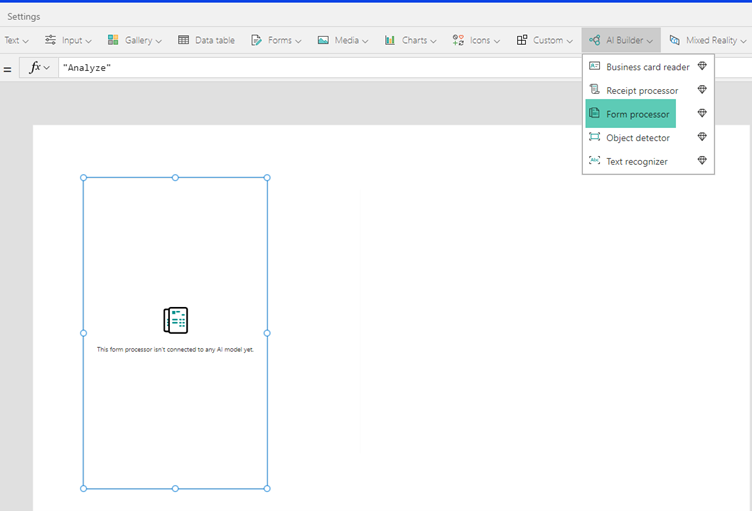The image size is (752, 511).
Task: Click premium diamond beside Object detector
Action: click(x=702, y=137)
